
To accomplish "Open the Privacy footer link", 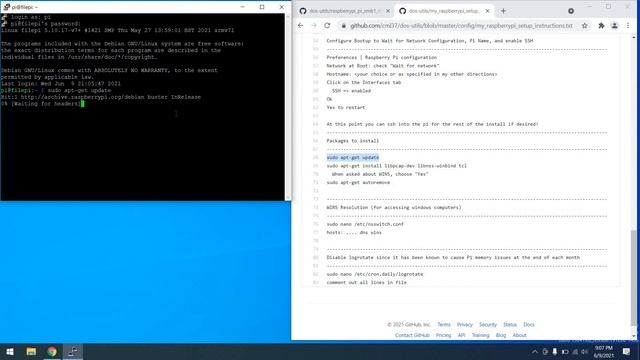I will pyautogui.click(x=464, y=324).
